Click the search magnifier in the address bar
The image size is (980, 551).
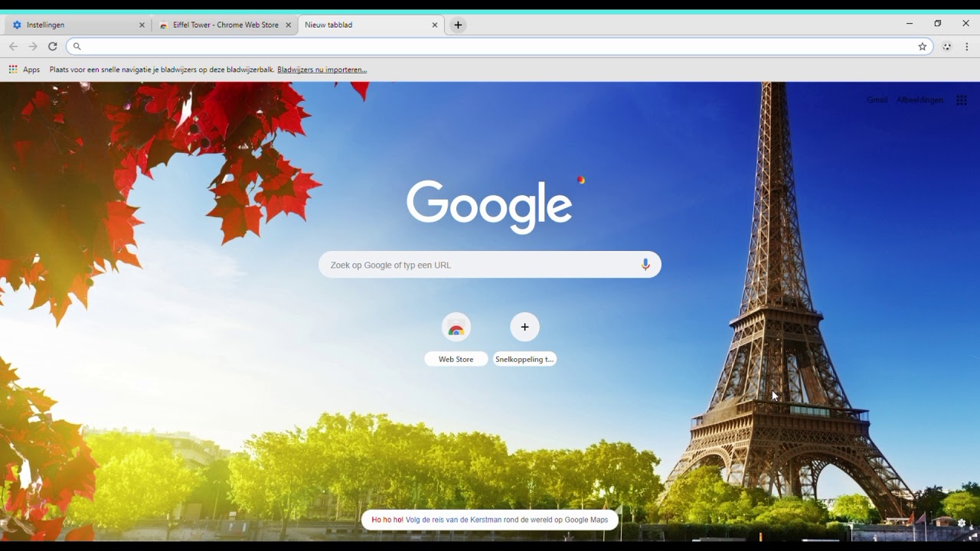tap(77, 47)
